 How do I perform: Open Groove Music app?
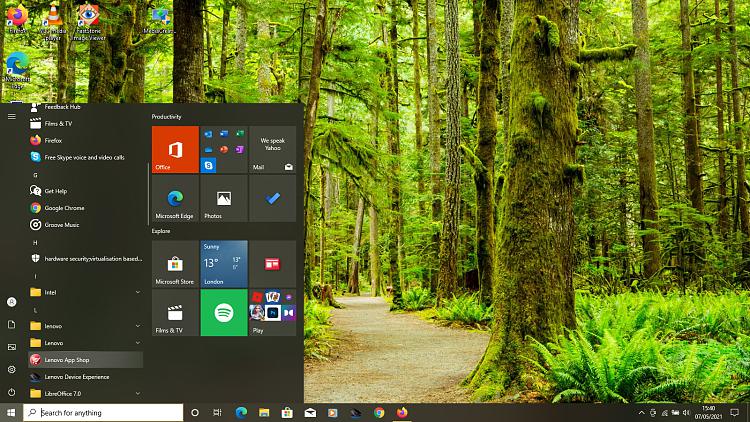point(86,224)
